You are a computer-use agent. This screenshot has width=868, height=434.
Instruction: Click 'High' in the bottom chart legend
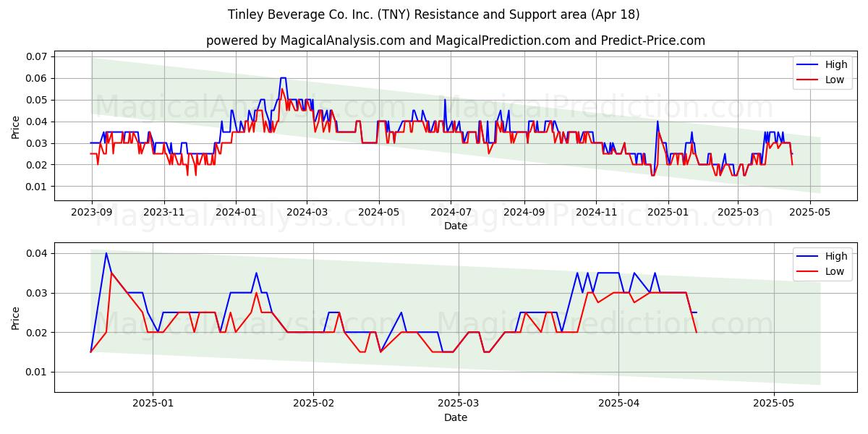836,256
